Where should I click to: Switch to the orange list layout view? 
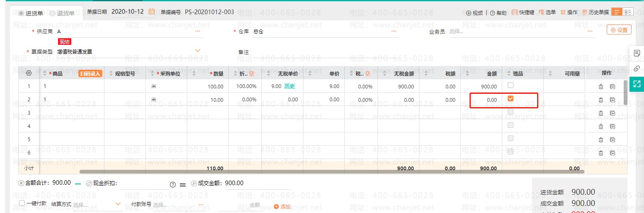tap(617, 12)
